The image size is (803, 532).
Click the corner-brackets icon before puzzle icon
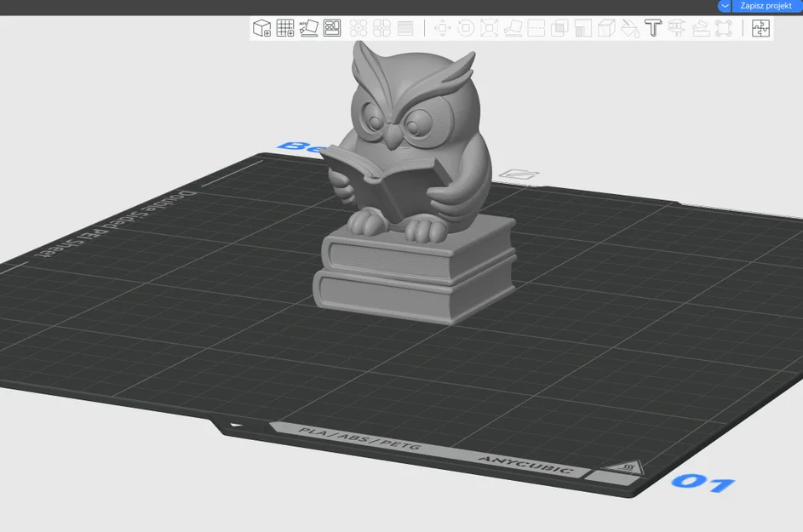724,28
